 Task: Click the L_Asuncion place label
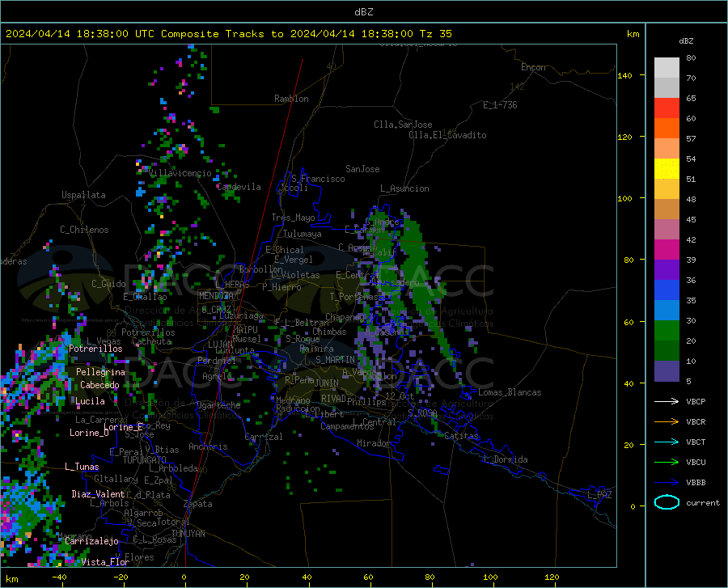click(x=404, y=188)
